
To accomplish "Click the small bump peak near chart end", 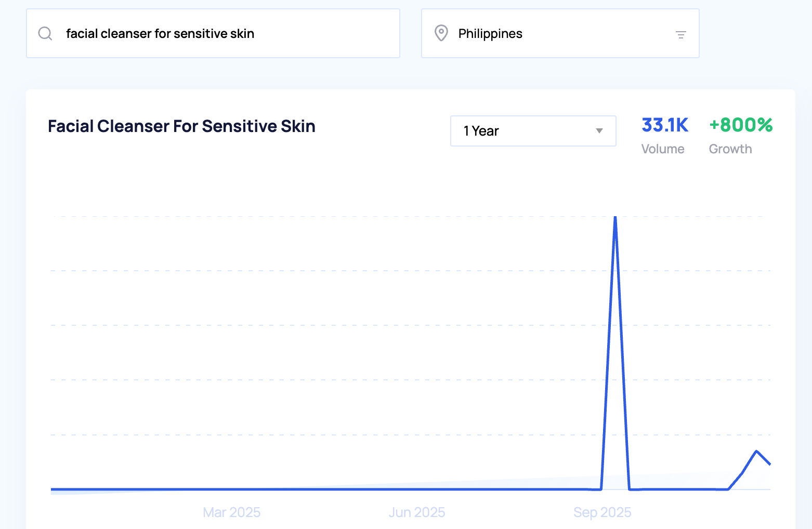I will tap(756, 451).
